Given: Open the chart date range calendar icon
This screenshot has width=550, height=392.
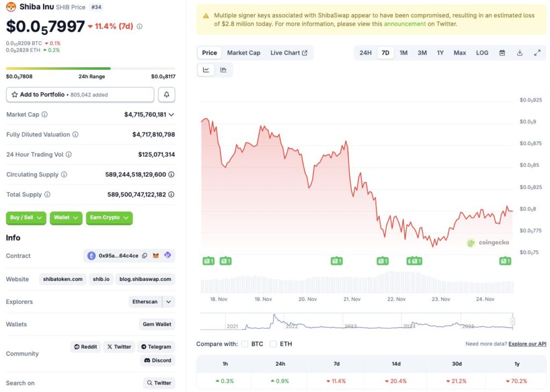Looking at the screenshot, I should 502,53.
